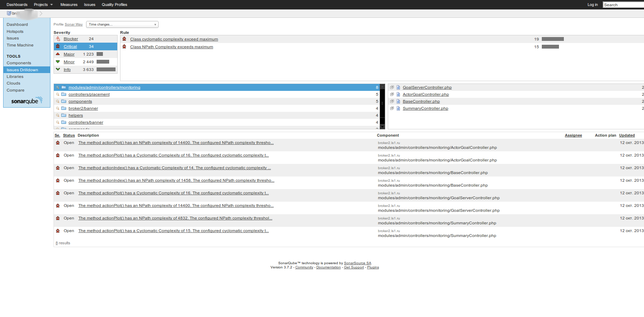Open Quality Profiles menu
The height and width of the screenshot is (317, 644).
click(x=114, y=5)
